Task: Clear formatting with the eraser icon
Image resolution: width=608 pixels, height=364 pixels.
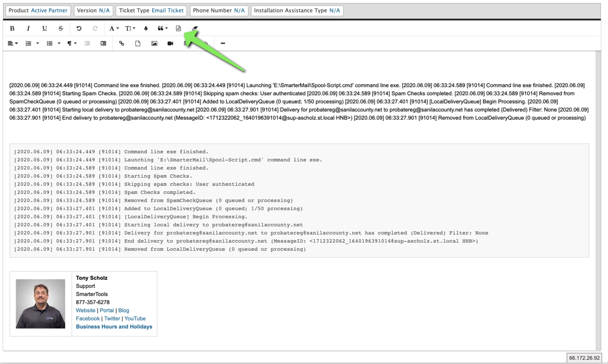Action: pyautogui.click(x=195, y=28)
